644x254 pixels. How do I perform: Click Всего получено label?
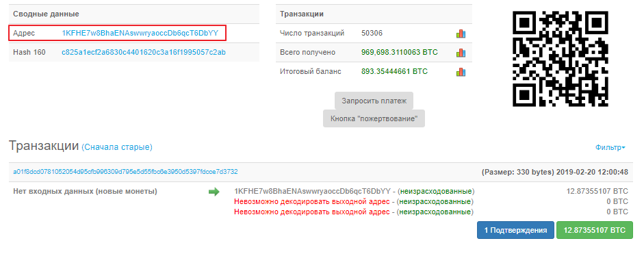coord(307,52)
